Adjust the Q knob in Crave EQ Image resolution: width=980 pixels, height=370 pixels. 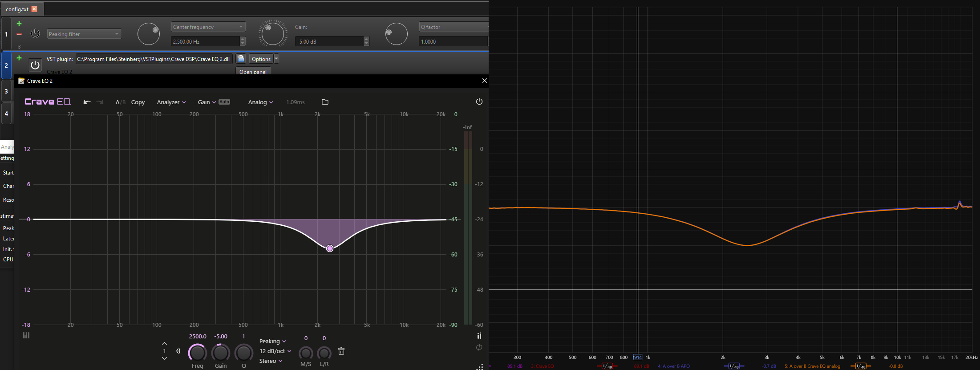coord(244,353)
